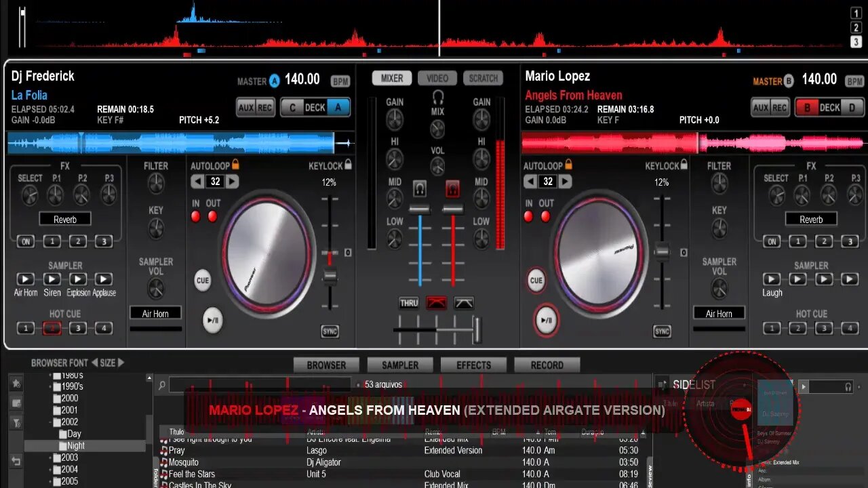The width and height of the screenshot is (868, 488).
Task: Open the RECORD tab
Action: tap(547, 365)
